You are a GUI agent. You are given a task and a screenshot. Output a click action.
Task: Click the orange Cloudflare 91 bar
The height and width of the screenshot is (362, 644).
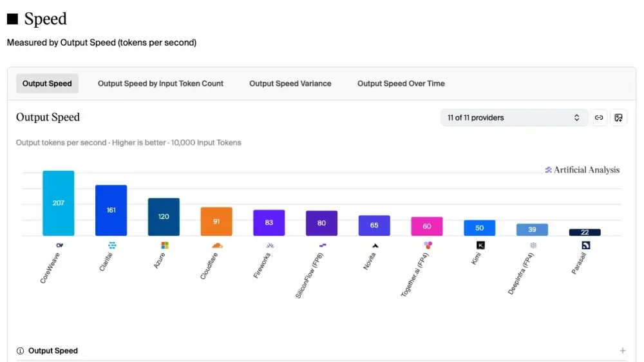[216, 222]
